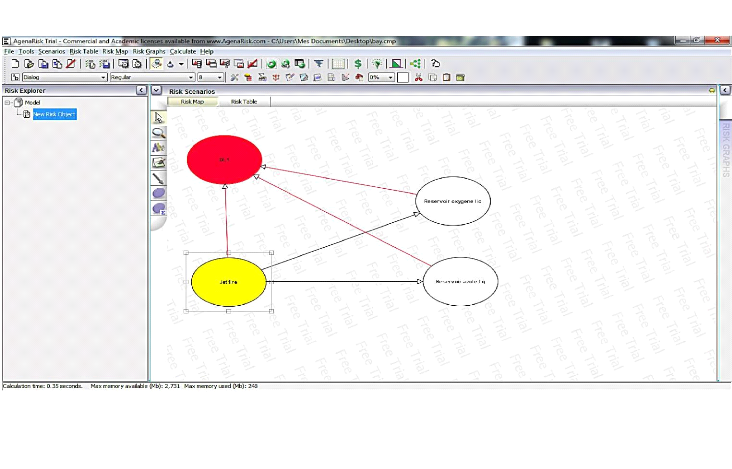Image resolution: width=732 pixels, height=469 pixels.
Task: Collapse the Model tree node
Action: click(x=7, y=102)
